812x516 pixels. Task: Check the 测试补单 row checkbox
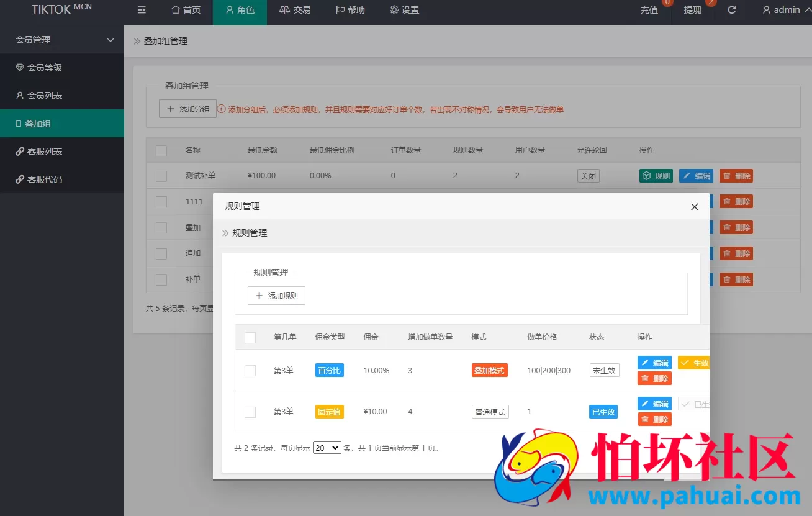coord(161,176)
